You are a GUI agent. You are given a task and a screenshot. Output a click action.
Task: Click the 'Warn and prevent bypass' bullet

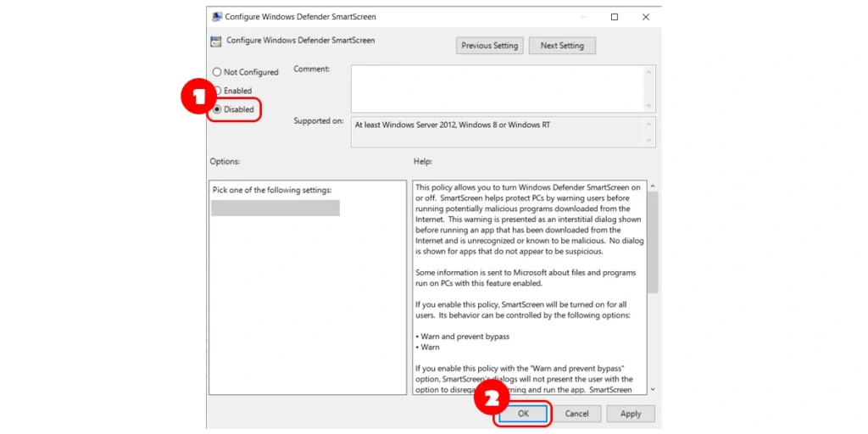[462, 337]
